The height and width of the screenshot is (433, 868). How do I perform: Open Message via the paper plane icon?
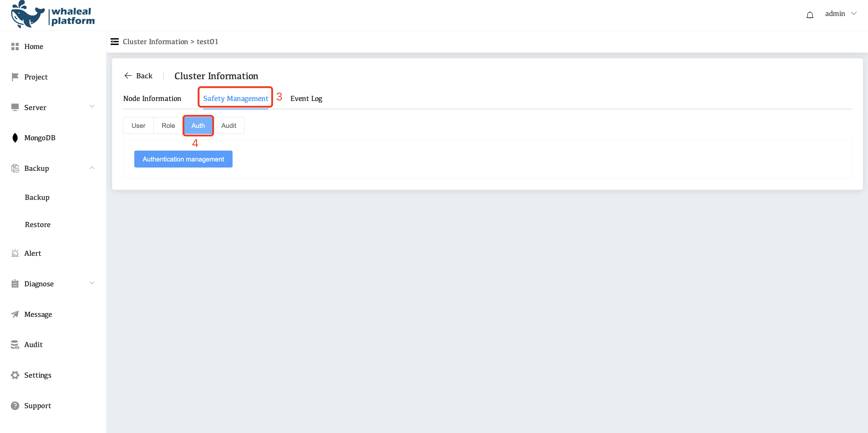(x=15, y=314)
